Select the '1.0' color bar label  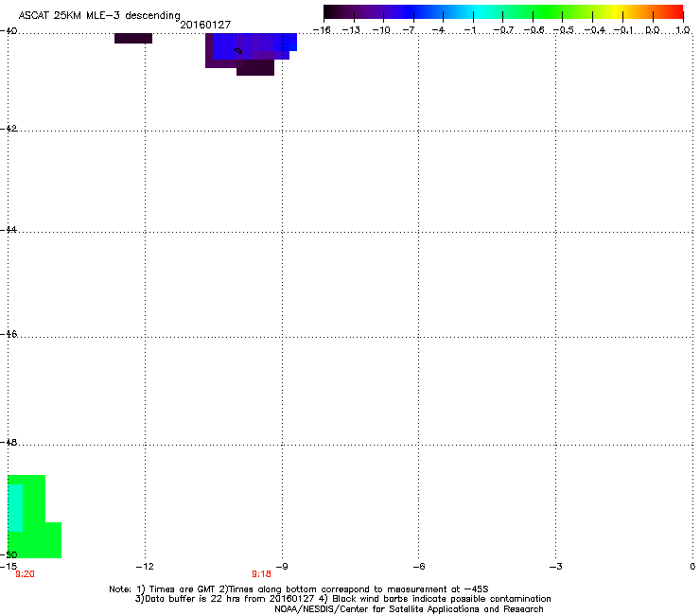pyautogui.click(x=683, y=30)
